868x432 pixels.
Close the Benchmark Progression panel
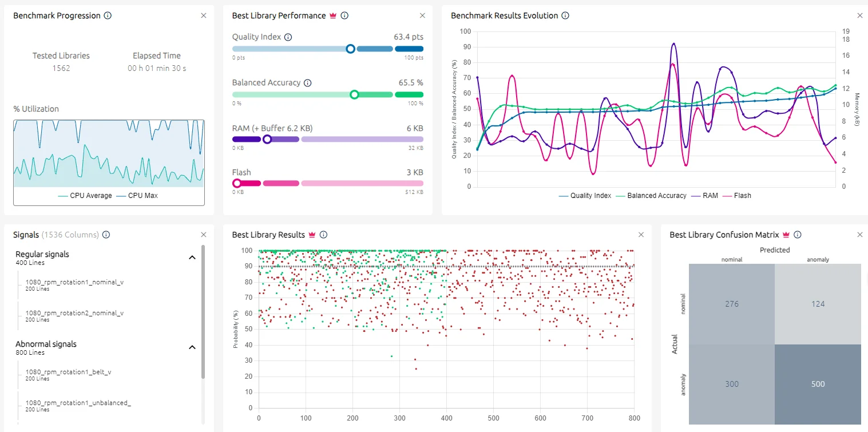(204, 15)
